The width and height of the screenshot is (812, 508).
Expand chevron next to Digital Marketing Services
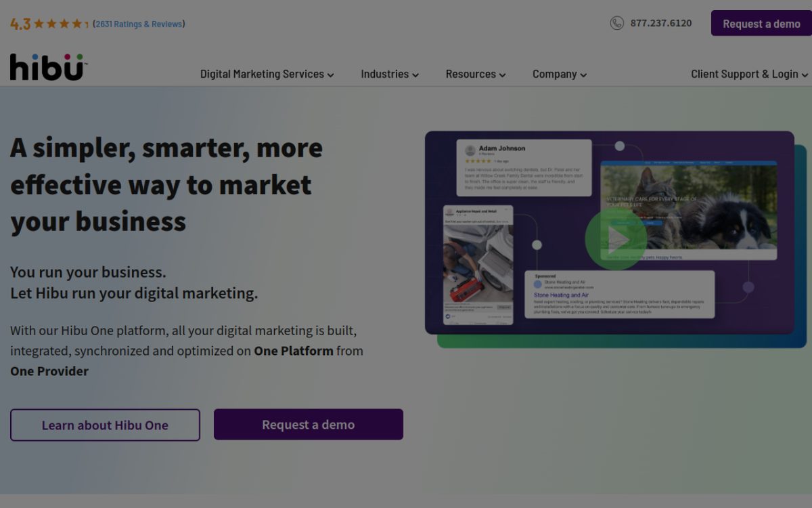331,75
